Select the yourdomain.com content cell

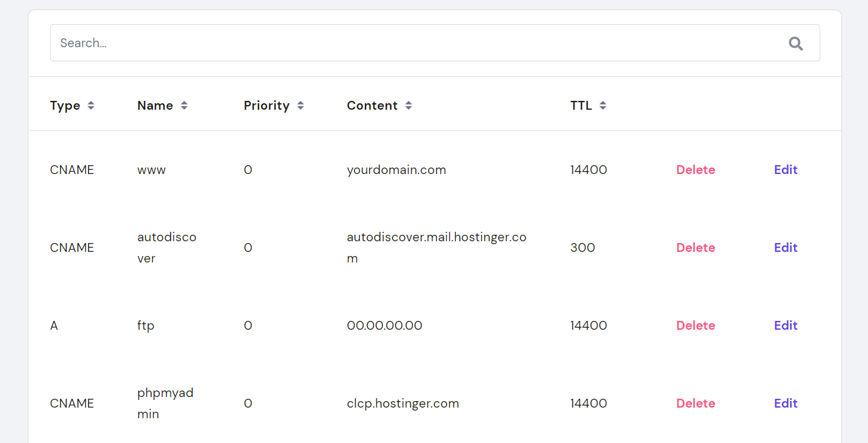396,170
